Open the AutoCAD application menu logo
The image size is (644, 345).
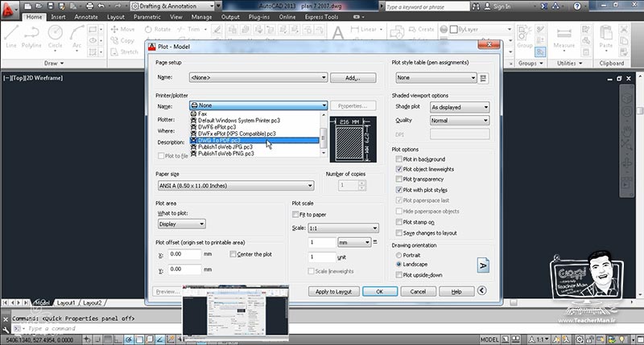(x=8, y=9)
